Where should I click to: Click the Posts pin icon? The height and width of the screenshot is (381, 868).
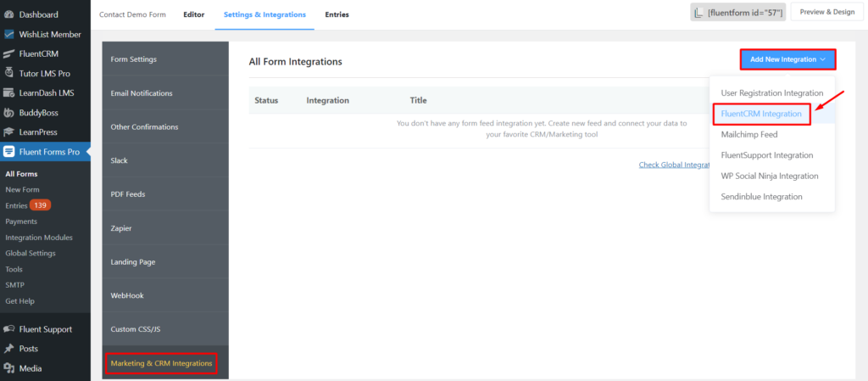pos(8,349)
